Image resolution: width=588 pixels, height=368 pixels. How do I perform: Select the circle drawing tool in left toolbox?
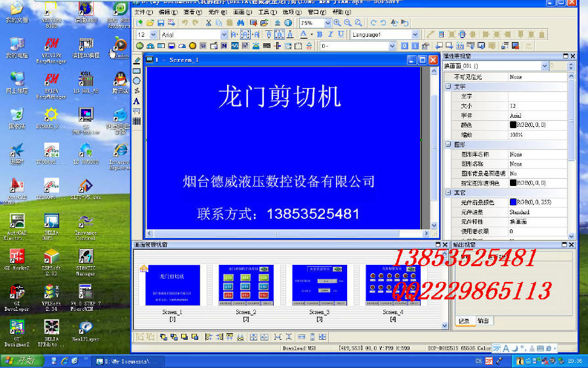coord(136,81)
